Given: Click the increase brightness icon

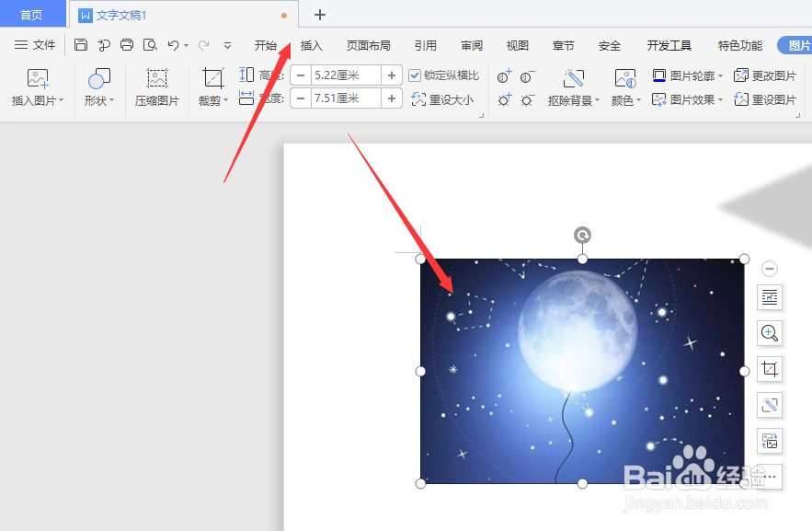Looking at the screenshot, I should pos(504,99).
